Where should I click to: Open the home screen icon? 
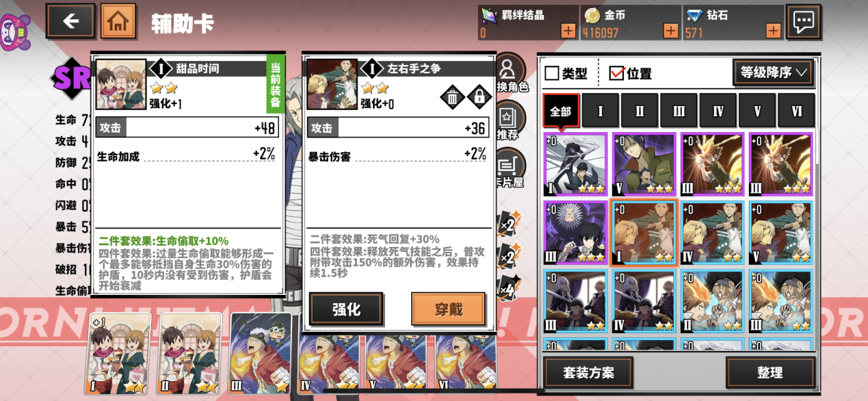[x=118, y=21]
